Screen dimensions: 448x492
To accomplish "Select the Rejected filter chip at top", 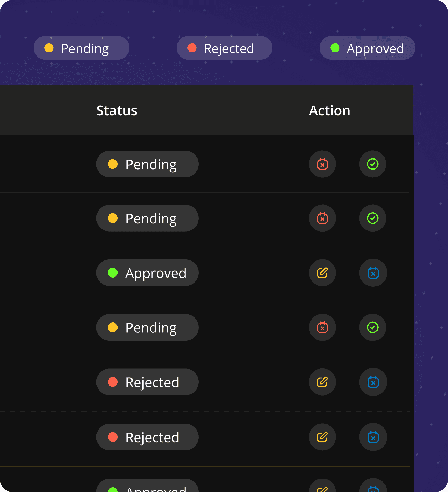I will pyautogui.click(x=225, y=48).
